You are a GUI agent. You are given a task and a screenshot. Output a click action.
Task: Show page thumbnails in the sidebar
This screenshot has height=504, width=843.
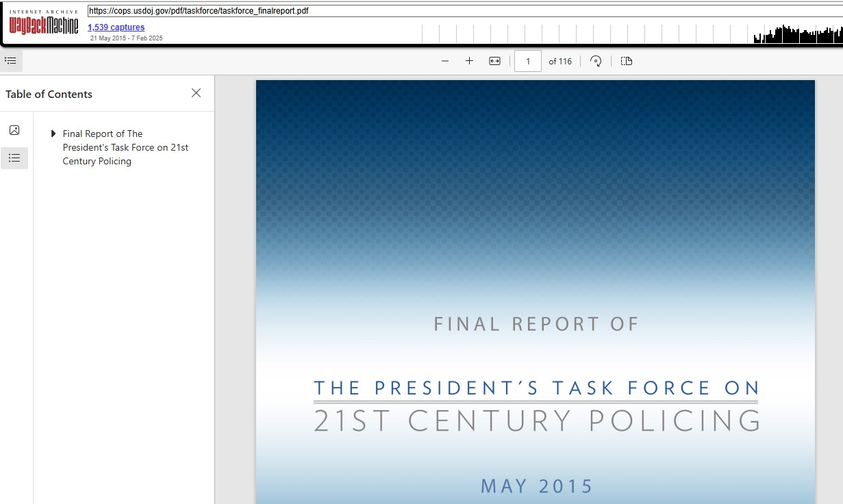14,130
